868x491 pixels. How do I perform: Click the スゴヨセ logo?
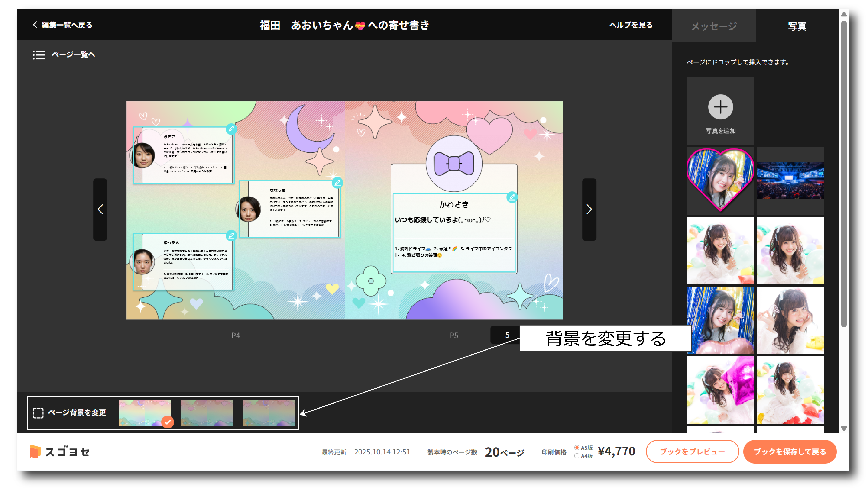[x=60, y=452]
